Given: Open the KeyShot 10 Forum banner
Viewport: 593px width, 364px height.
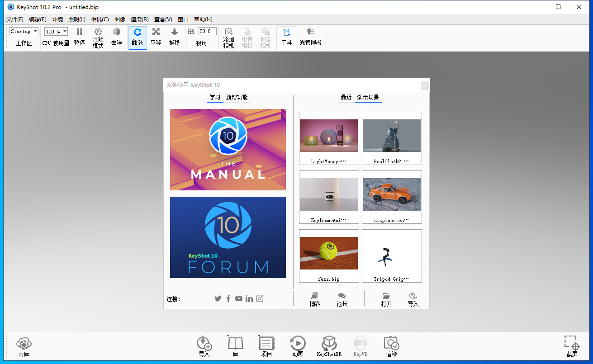Looking at the screenshot, I should click(228, 237).
